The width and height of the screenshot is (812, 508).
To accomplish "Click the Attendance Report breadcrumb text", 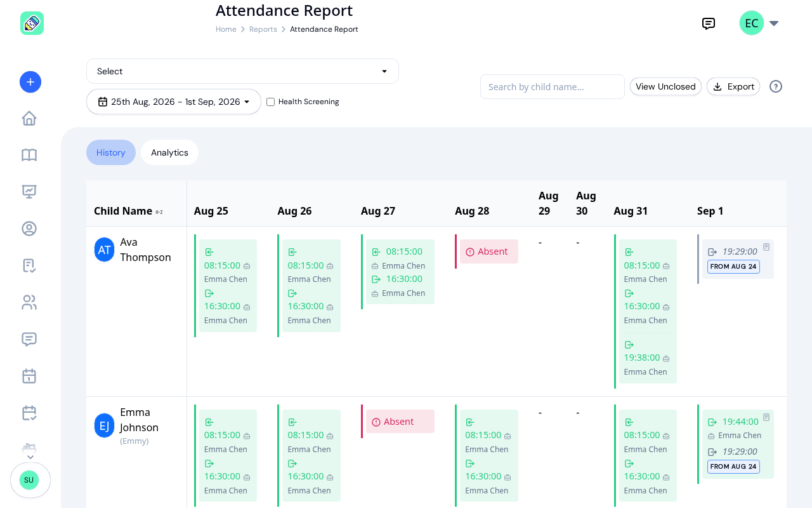I will pos(324,29).
